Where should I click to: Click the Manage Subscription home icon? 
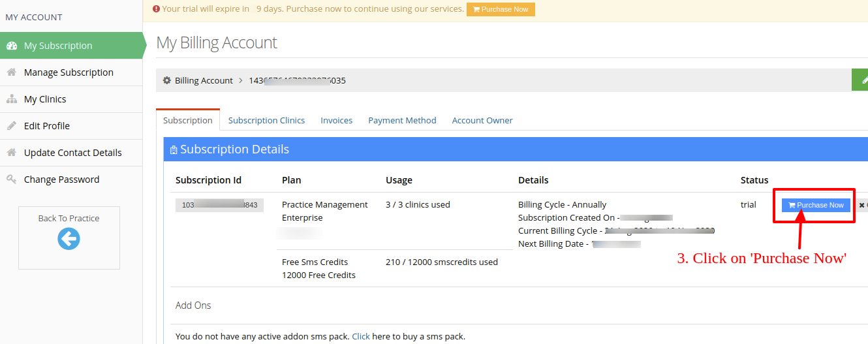(x=11, y=72)
